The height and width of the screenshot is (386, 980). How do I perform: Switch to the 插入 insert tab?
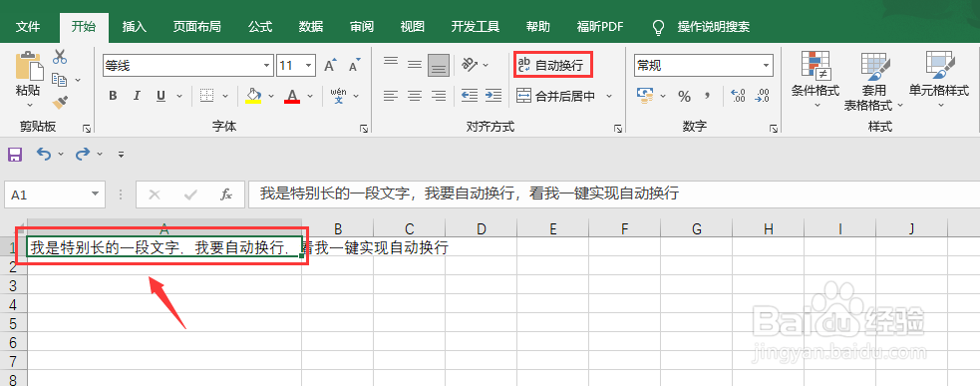pos(134,27)
